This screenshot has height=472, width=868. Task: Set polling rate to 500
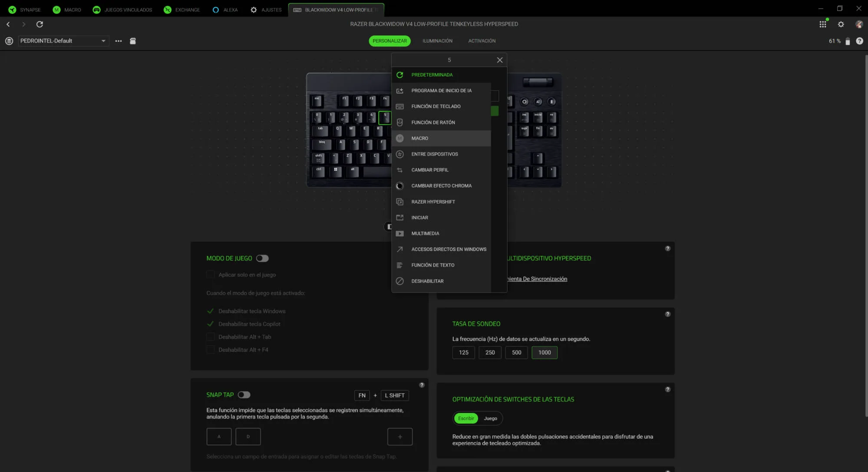pyautogui.click(x=516, y=353)
